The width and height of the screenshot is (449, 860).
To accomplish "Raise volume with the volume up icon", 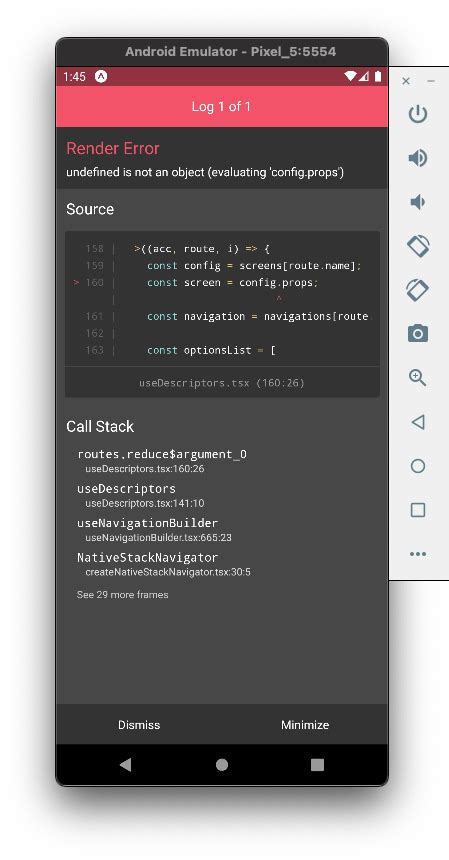I will (x=418, y=158).
